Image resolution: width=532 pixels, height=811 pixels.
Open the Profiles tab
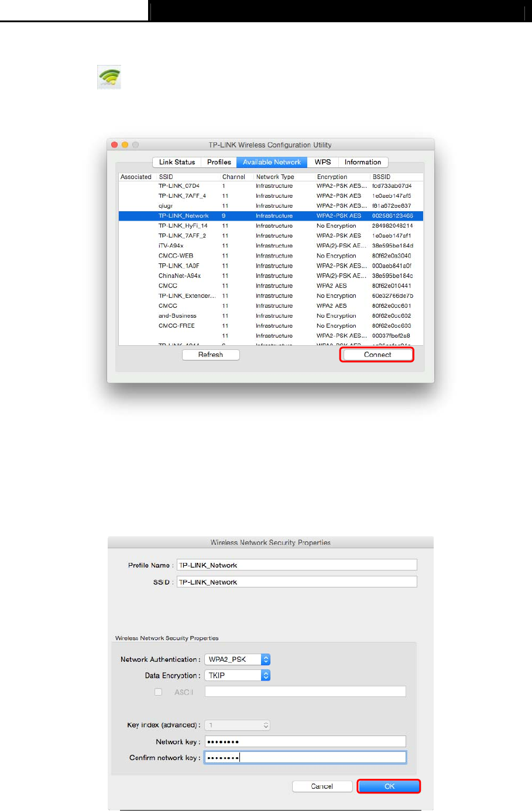click(219, 162)
